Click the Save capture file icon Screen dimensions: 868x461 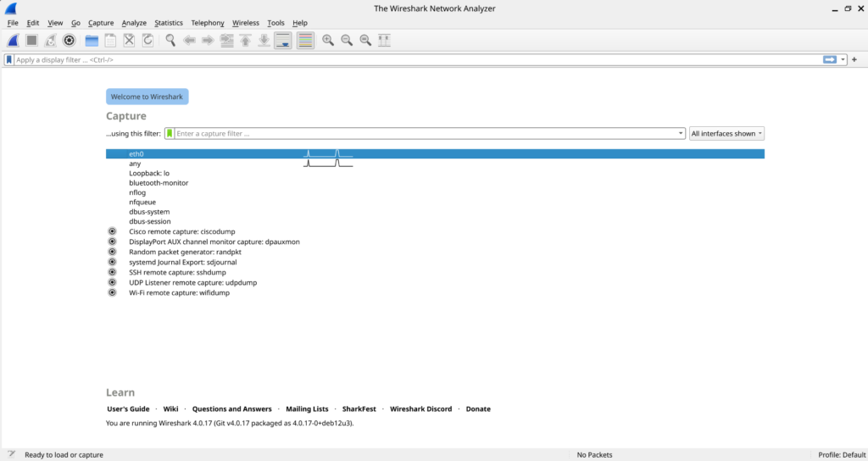point(110,41)
